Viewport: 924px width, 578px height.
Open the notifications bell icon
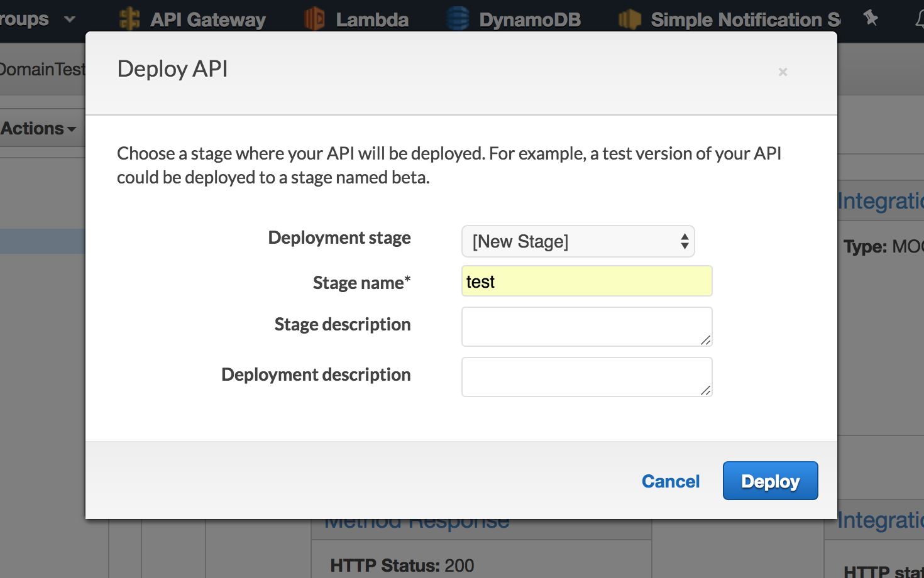point(919,19)
